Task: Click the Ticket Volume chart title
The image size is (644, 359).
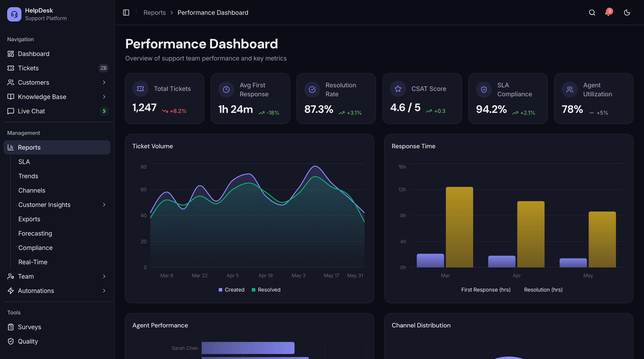Action: tap(152, 146)
